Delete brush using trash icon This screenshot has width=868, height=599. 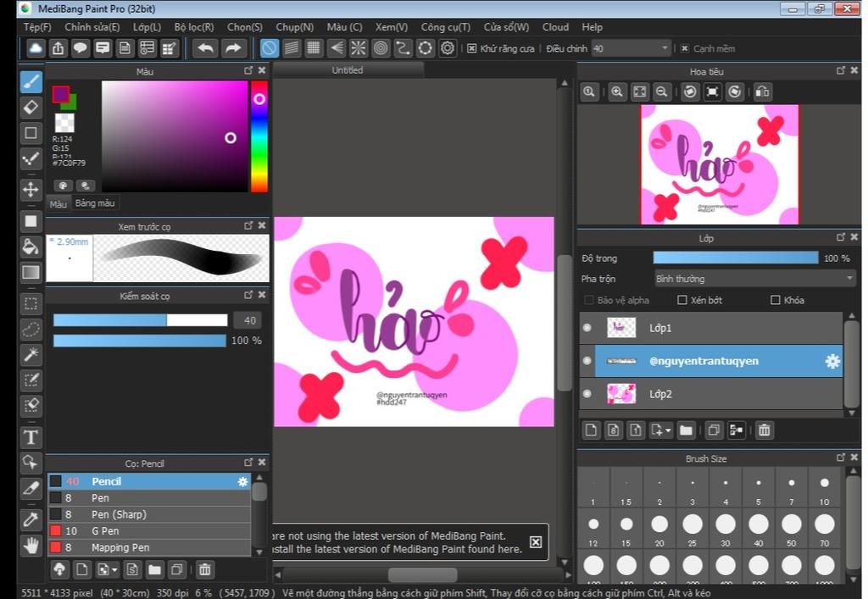coord(204,569)
